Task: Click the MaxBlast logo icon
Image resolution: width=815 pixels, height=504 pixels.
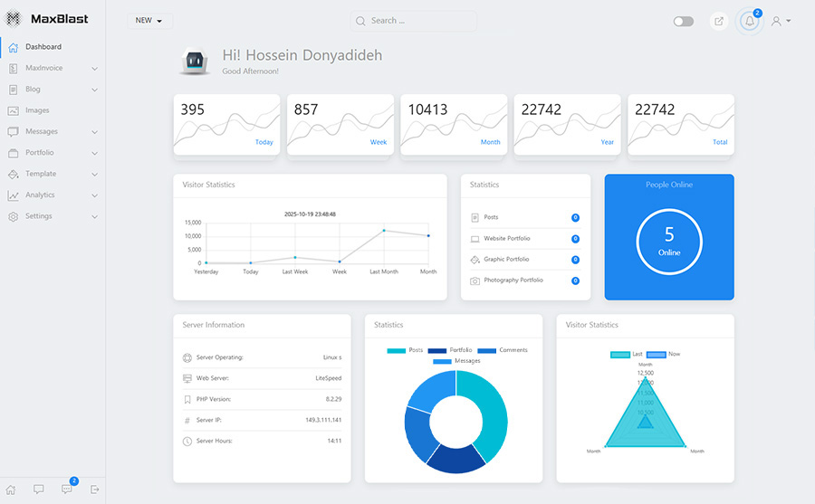Action: coord(13,19)
